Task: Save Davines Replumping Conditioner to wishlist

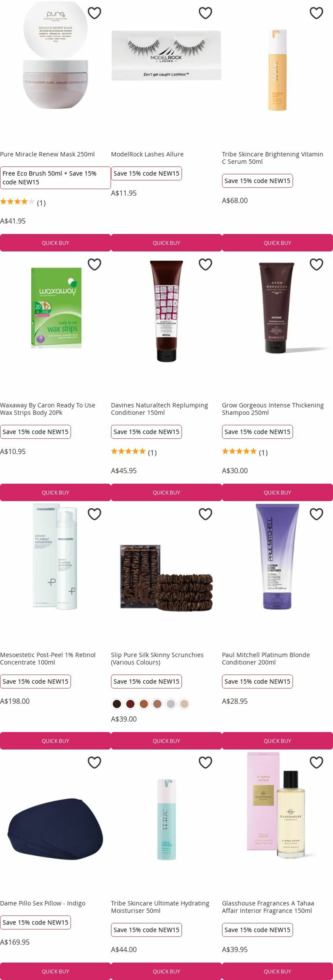Action: click(205, 264)
